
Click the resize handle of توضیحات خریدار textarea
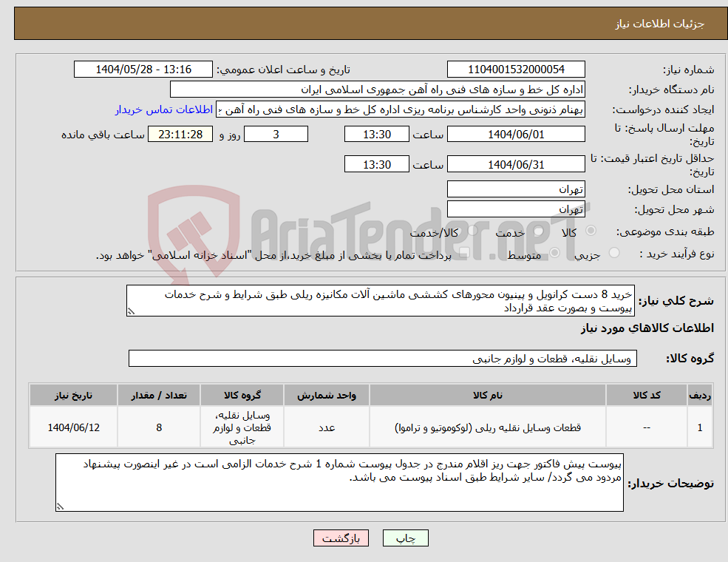point(60,507)
